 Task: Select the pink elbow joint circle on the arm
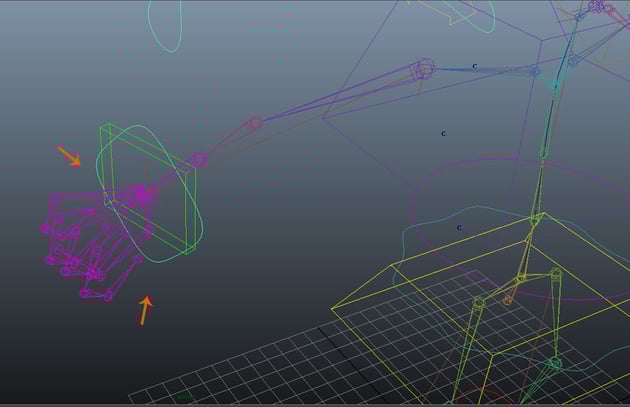[255, 123]
